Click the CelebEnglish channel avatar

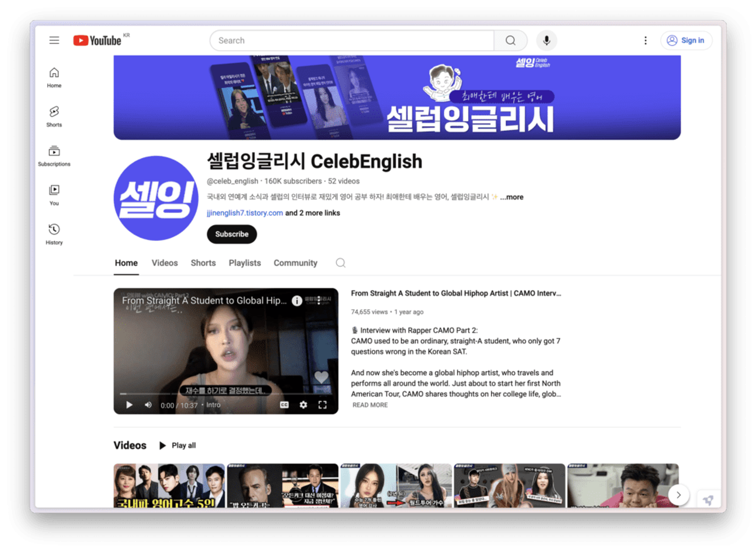click(x=156, y=198)
